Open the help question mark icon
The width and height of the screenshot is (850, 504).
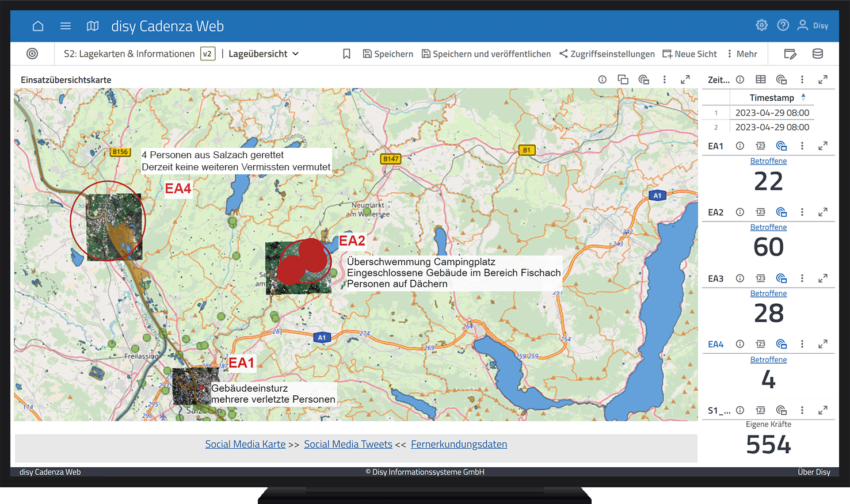(x=783, y=25)
